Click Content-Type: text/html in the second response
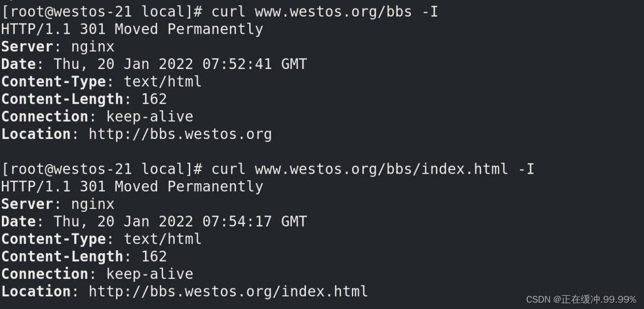Viewport: 644px width, 309px height. [x=101, y=239]
